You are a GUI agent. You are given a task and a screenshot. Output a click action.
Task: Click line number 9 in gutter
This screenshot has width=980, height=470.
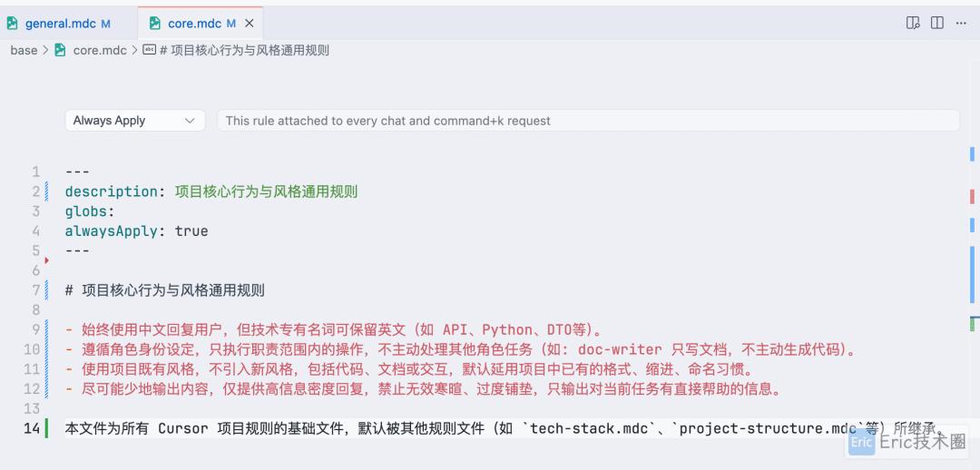tap(35, 329)
